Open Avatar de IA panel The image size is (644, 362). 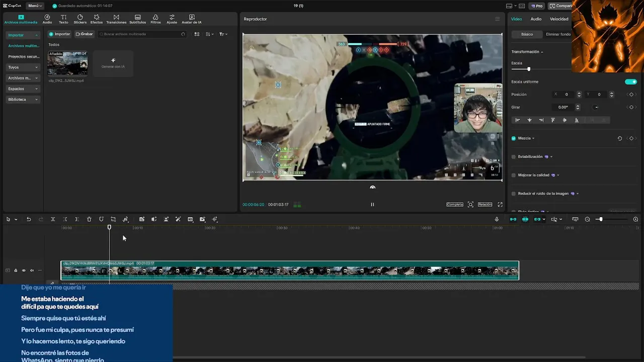[x=192, y=19]
